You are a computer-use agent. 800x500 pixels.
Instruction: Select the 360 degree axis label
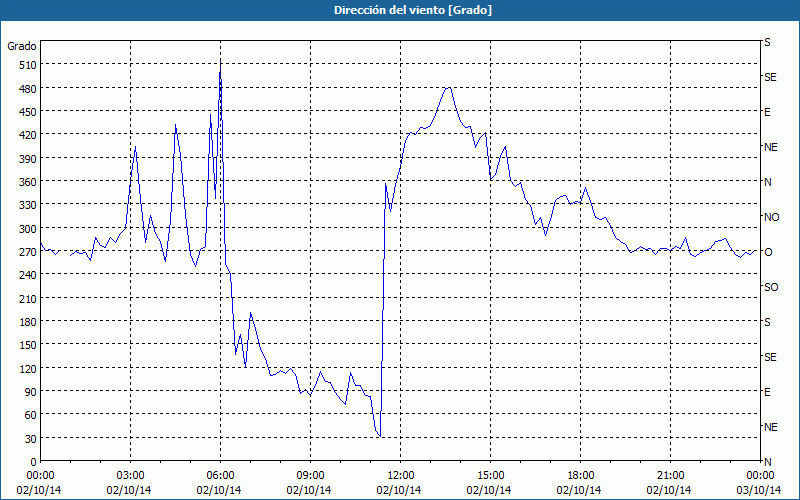[x=28, y=182]
